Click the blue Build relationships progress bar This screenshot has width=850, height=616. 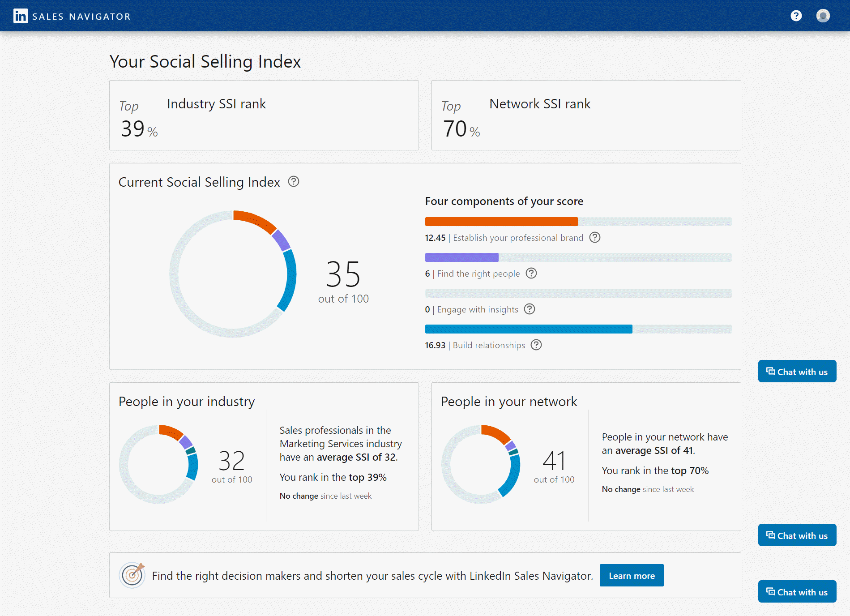pos(529,329)
